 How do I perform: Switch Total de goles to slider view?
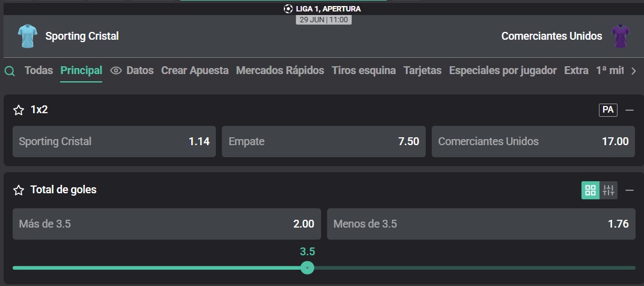(609, 190)
